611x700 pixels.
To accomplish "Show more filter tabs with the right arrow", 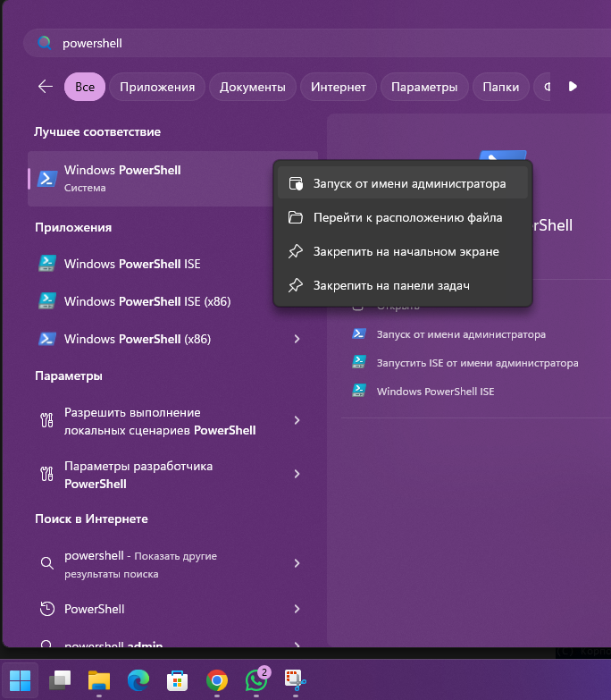I will [x=573, y=86].
